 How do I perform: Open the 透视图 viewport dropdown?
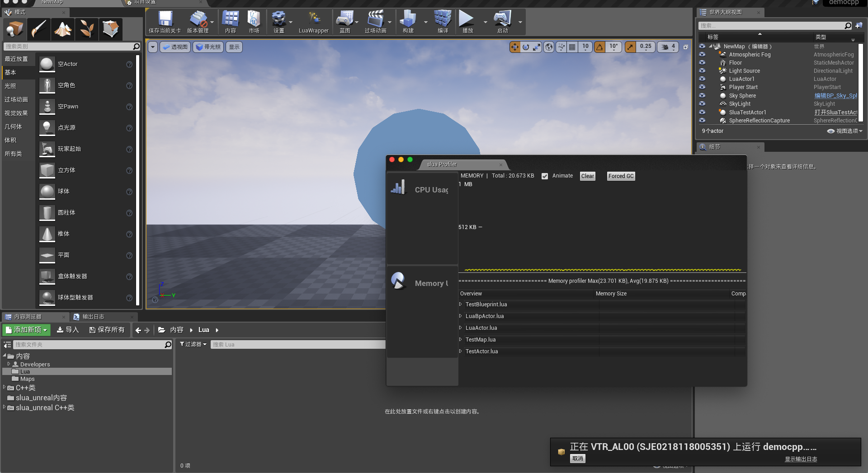[x=175, y=47]
